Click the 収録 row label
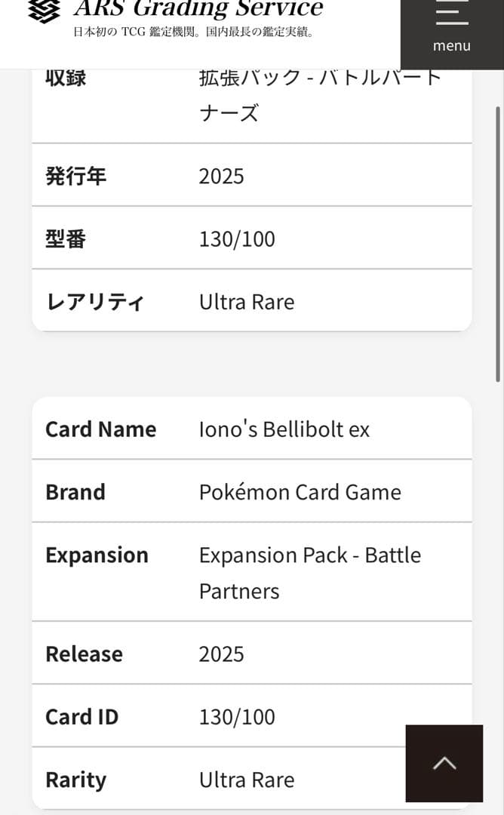 coord(64,77)
